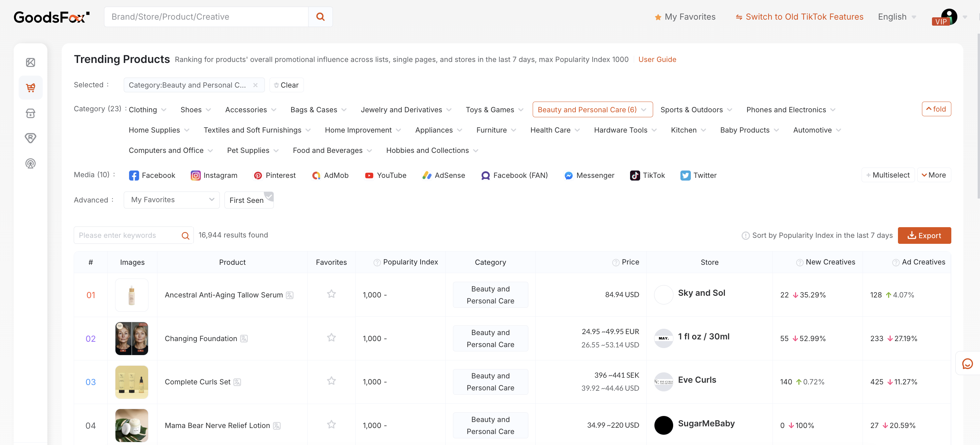Screen dimensions: 980x445
Task: Open the My Favorites advanced dropdown
Action: coord(171,200)
